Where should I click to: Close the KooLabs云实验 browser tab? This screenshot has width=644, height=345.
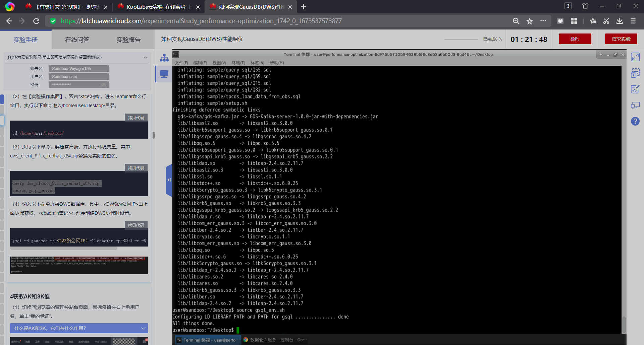click(198, 7)
